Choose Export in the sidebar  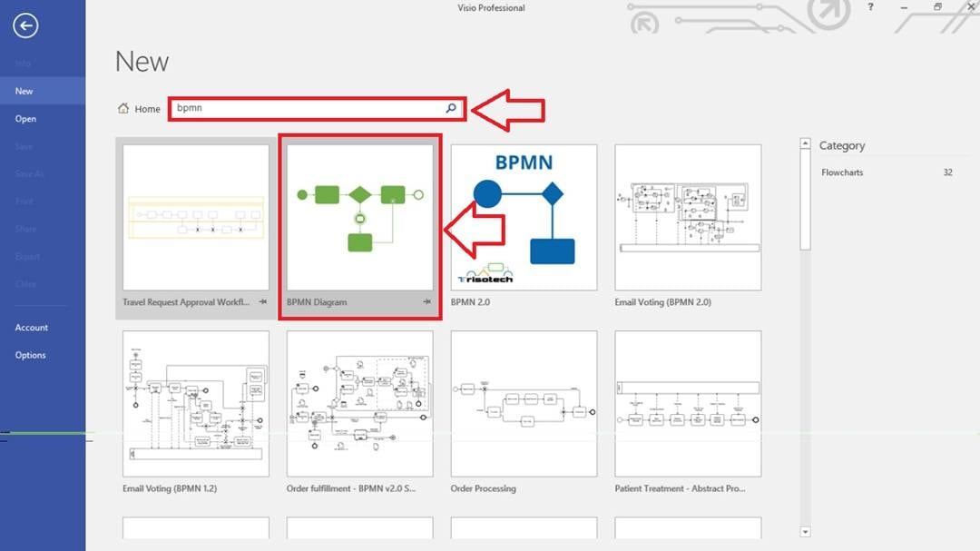(25, 256)
